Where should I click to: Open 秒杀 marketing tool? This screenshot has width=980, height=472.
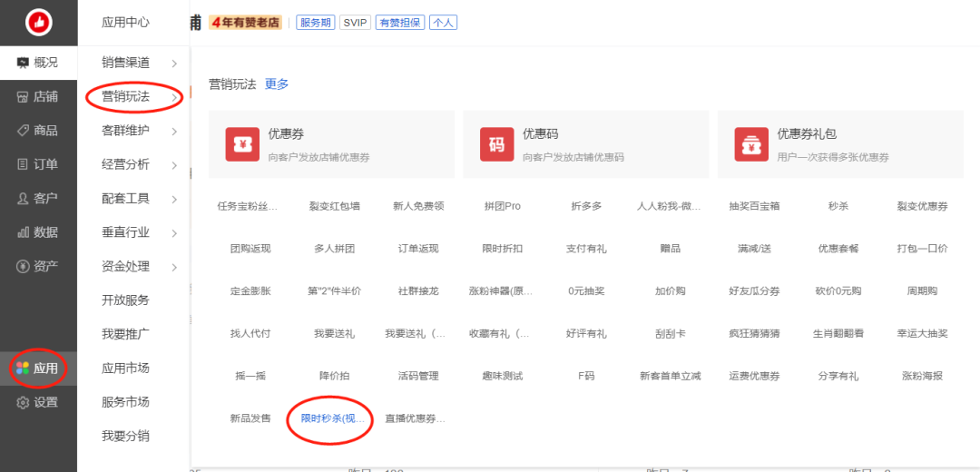838,206
